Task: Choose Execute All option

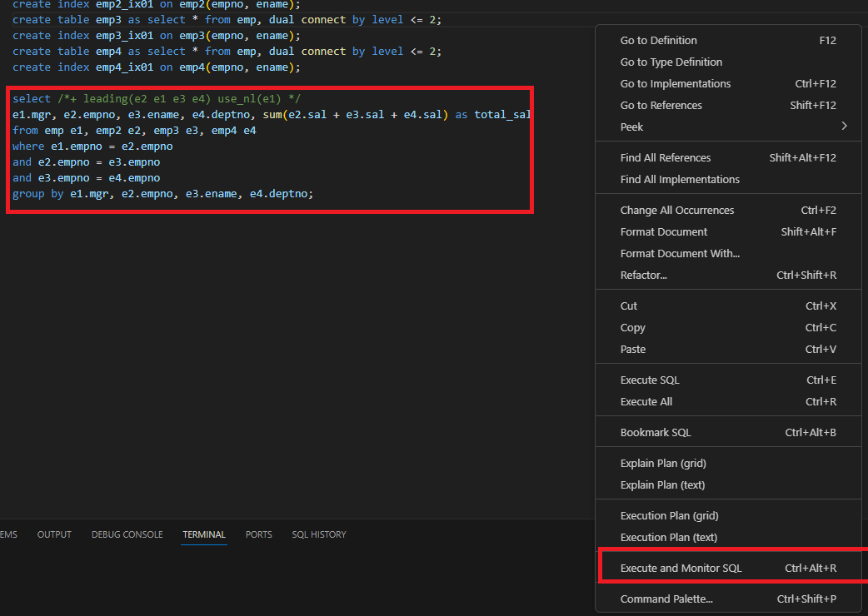Action: pyautogui.click(x=728, y=401)
